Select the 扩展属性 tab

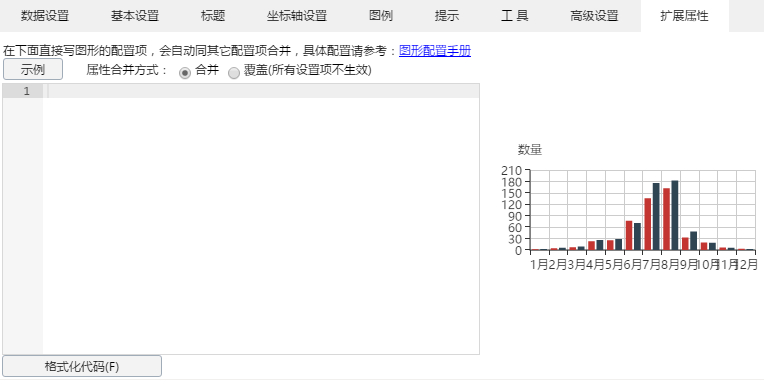[685, 16]
